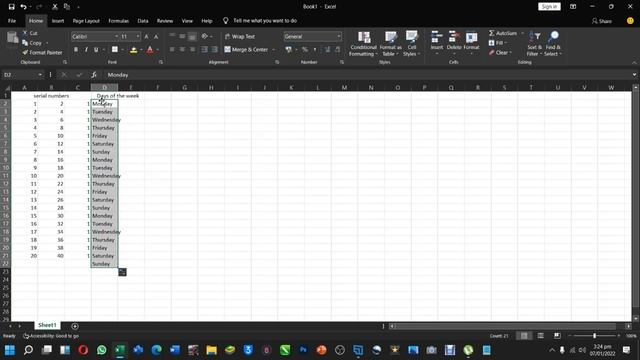Viewport: 640px width, 360px height.
Task: Cut the selected cells
Action: (x=30, y=33)
